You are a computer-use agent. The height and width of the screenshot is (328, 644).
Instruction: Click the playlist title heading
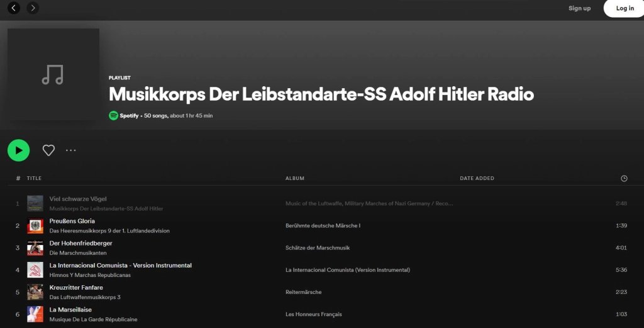[321, 94]
